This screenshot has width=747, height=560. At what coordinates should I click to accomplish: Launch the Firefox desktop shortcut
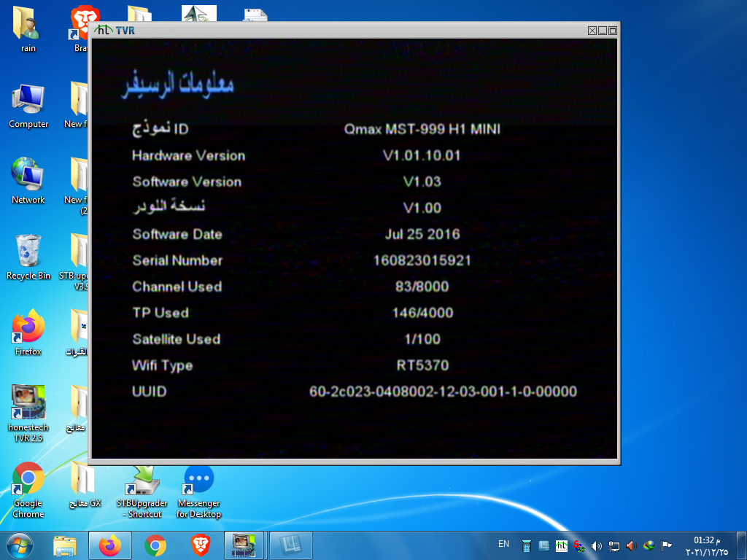[28, 332]
